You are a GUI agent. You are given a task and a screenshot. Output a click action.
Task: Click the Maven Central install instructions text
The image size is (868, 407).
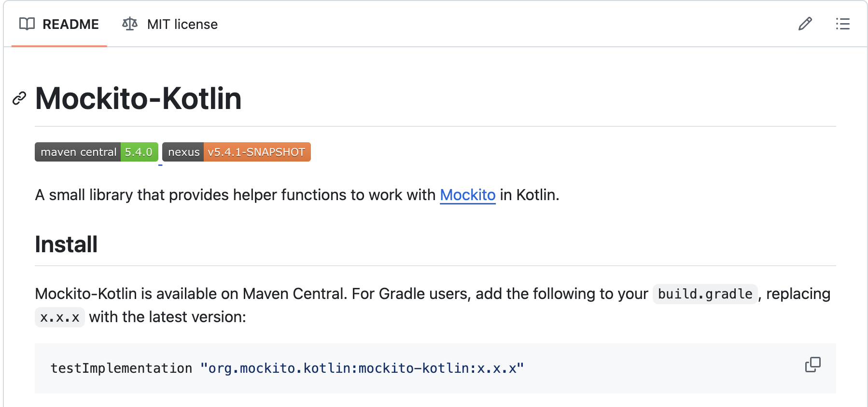[x=338, y=294]
